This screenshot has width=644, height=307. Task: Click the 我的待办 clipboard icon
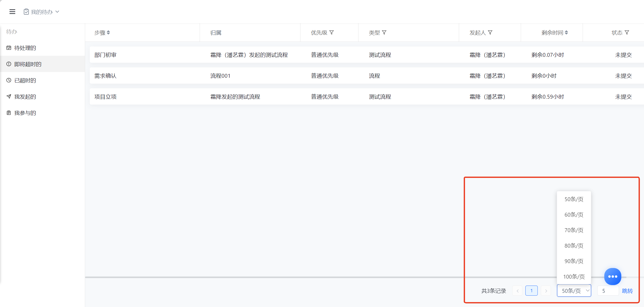click(26, 12)
